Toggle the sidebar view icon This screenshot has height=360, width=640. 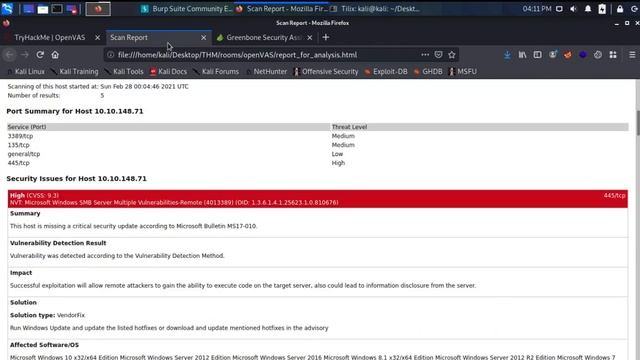[x=537, y=55]
